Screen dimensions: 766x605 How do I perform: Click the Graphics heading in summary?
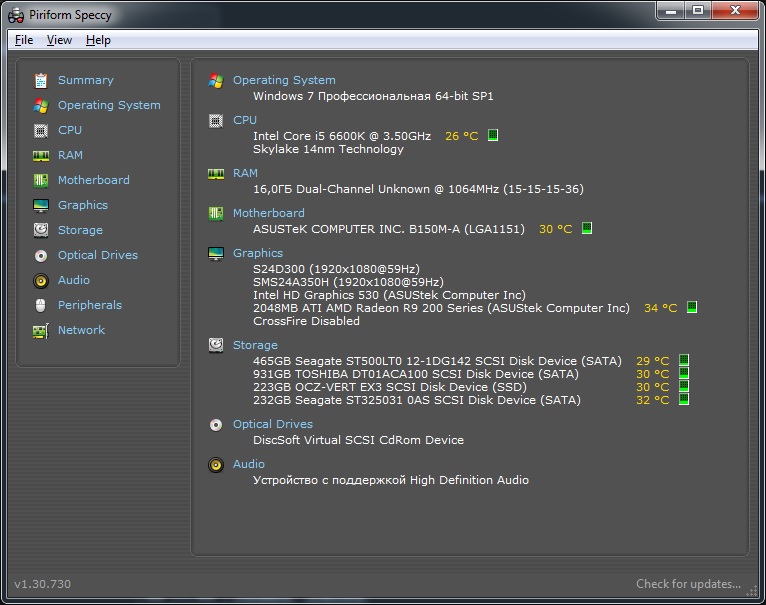pyautogui.click(x=257, y=253)
